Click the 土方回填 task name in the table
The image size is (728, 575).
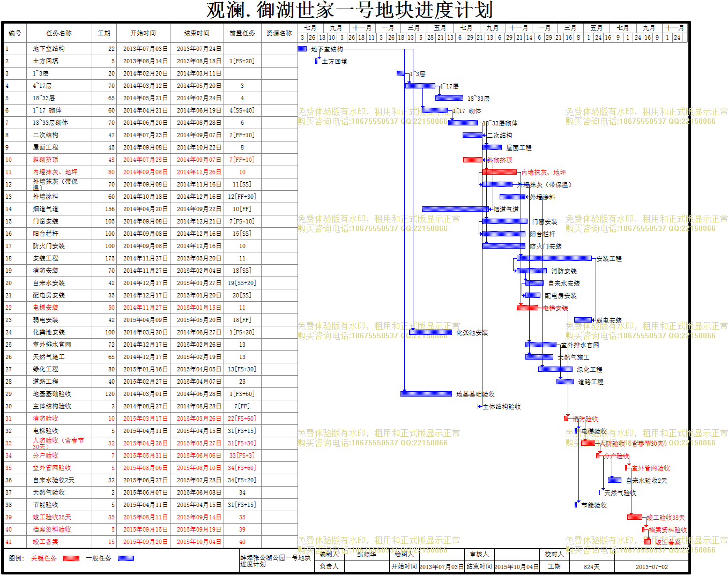click(x=46, y=61)
